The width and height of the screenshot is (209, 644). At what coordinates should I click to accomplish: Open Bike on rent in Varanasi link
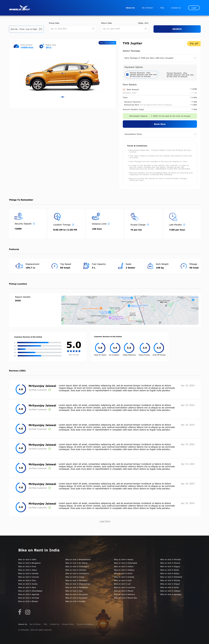click(x=171, y=594)
